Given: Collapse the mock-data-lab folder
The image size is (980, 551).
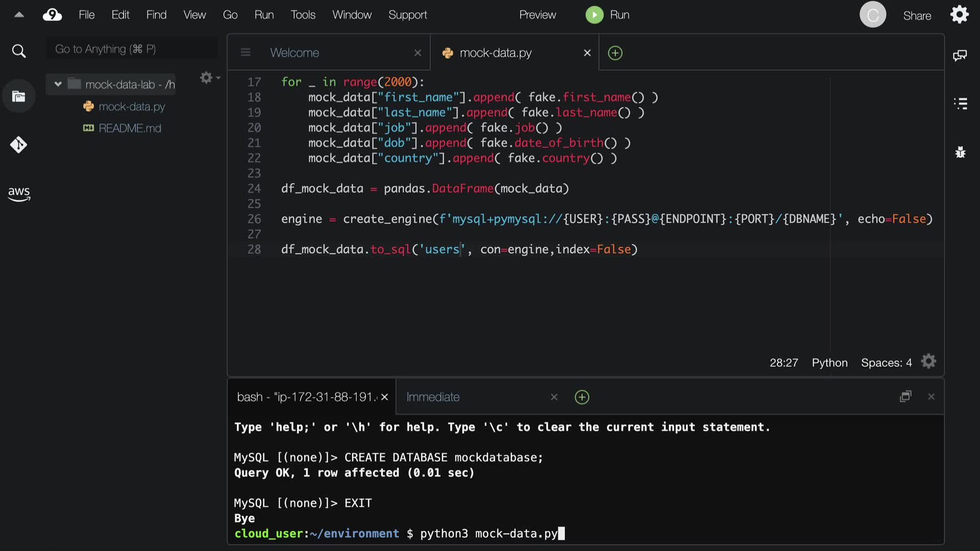Looking at the screenshot, I should [x=58, y=84].
